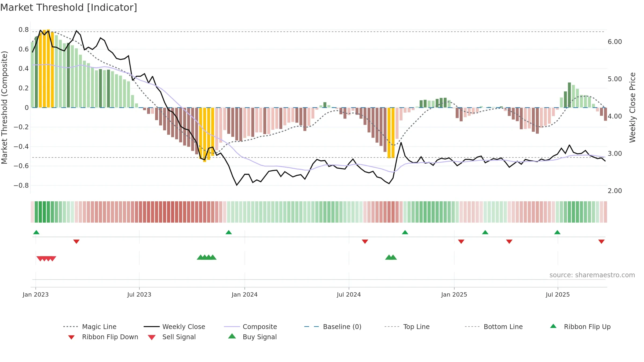Click the ribbon flip down marker near Mar 2023
This screenshot has width=644, height=362.
click(76, 242)
